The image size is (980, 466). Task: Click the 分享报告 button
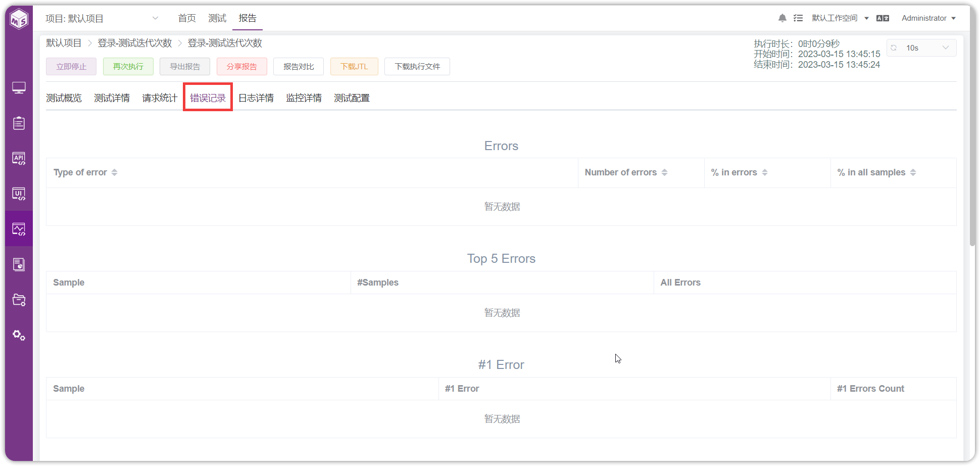pyautogui.click(x=242, y=66)
